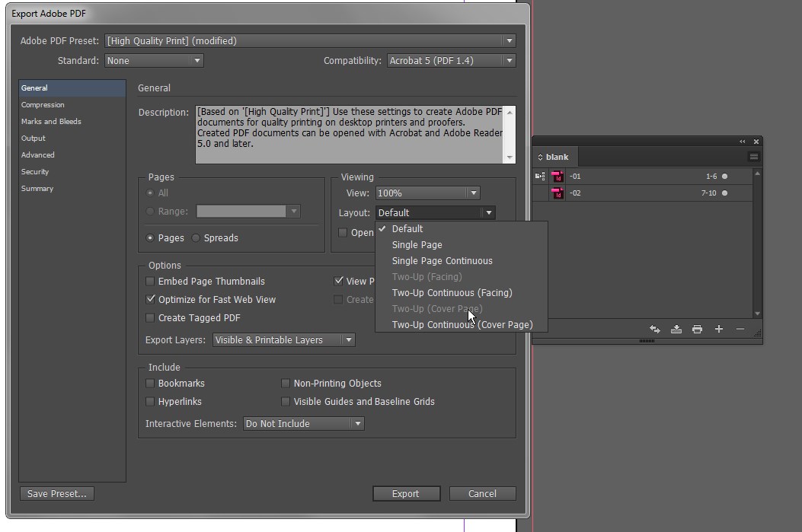
Task: Select the Spreads radio button
Action: coord(196,237)
